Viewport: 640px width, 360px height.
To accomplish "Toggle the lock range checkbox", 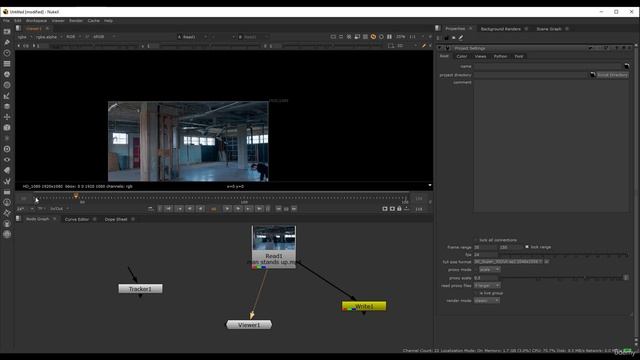I will point(527,247).
